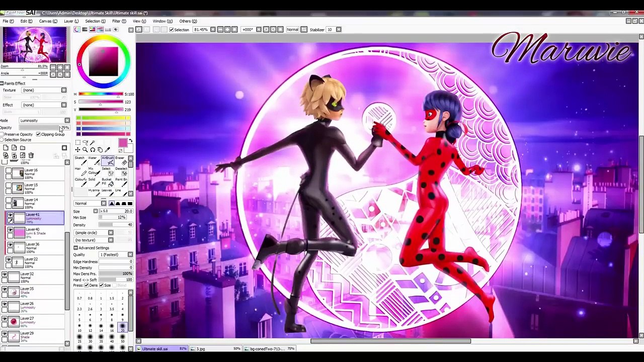Toggle the Selection visibility checkbox
Screen dimensions: 644x362
click(172, 30)
